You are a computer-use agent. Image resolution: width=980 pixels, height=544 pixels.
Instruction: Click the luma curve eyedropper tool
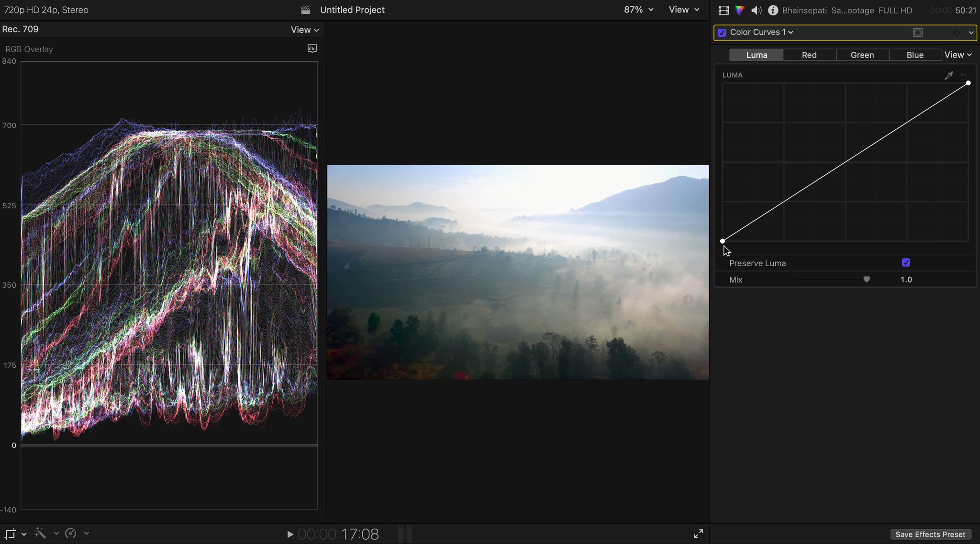click(x=948, y=75)
